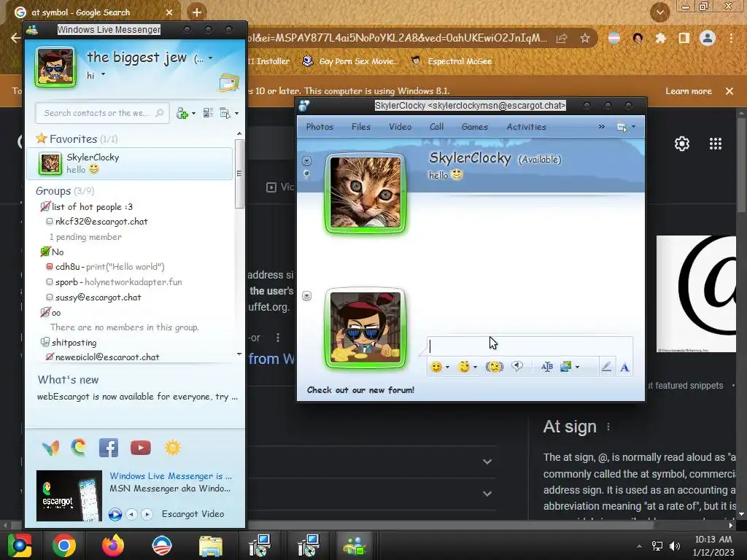Open File Explorer from the taskbar
747x560 pixels.
pos(211,545)
